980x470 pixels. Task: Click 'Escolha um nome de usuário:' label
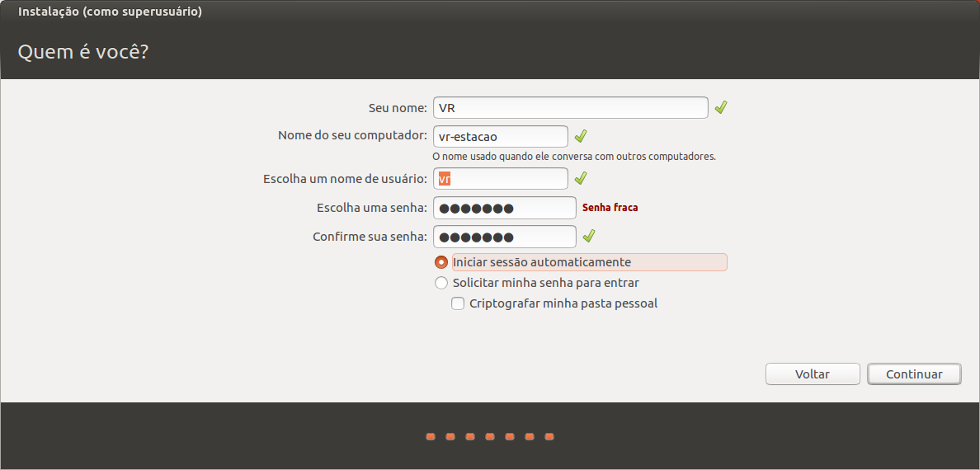click(x=345, y=179)
